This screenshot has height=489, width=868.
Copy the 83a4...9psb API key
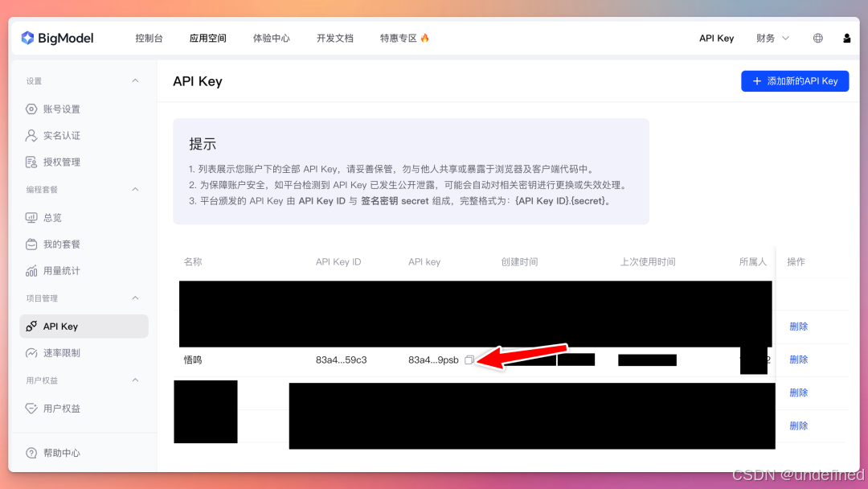click(x=469, y=360)
